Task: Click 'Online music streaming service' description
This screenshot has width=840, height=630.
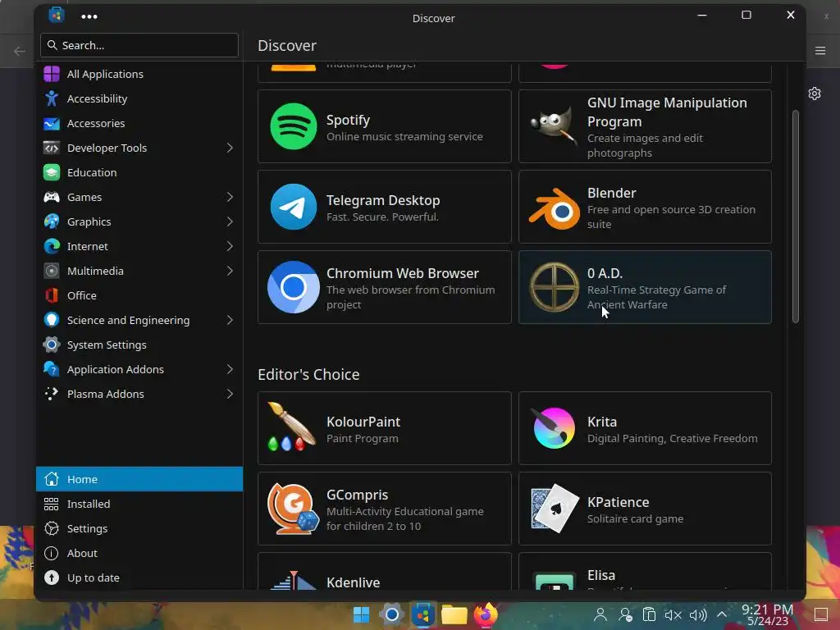Action: click(404, 137)
